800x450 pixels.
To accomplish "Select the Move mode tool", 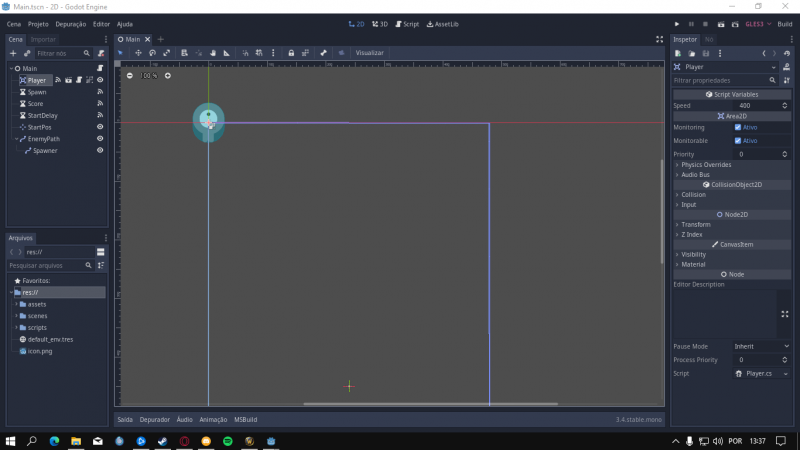I will [139, 53].
